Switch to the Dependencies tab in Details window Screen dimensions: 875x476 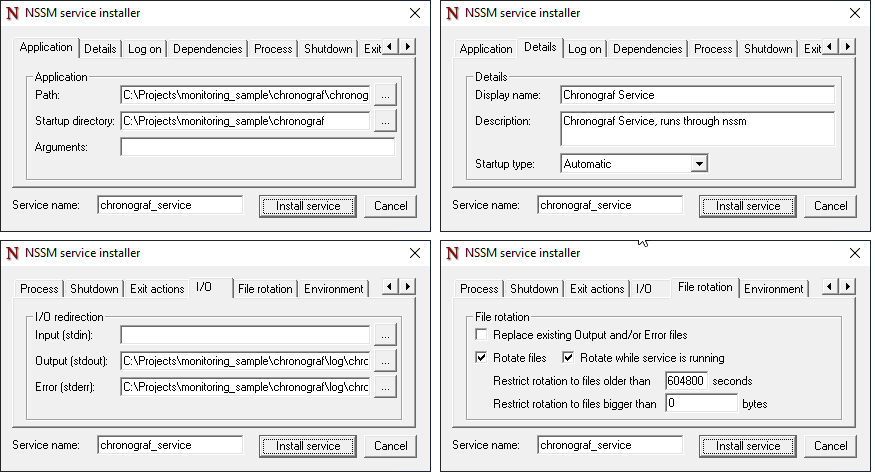pos(647,49)
